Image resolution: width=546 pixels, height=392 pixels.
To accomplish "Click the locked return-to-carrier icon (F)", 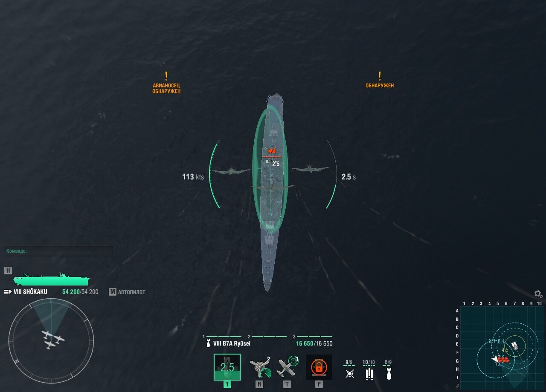I will click(x=319, y=367).
